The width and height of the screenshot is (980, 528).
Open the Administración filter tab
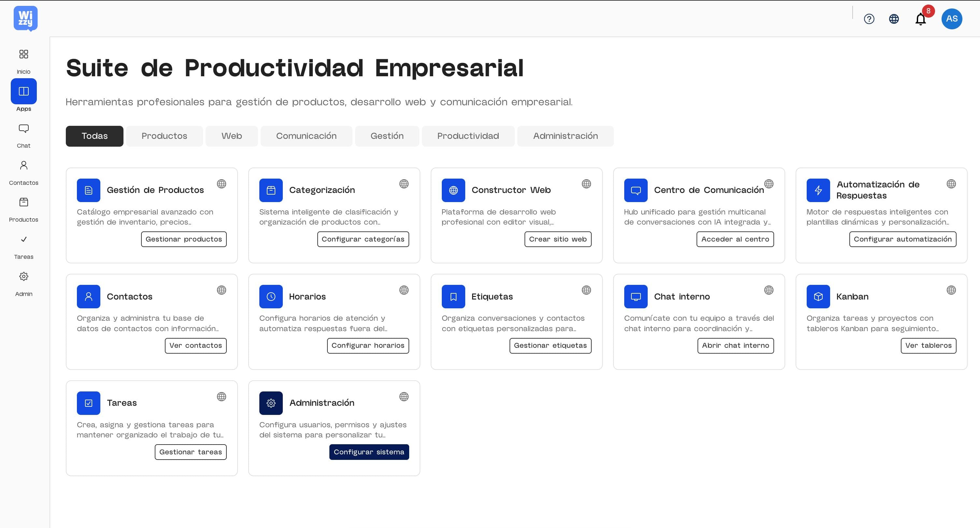[x=565, y=136]
